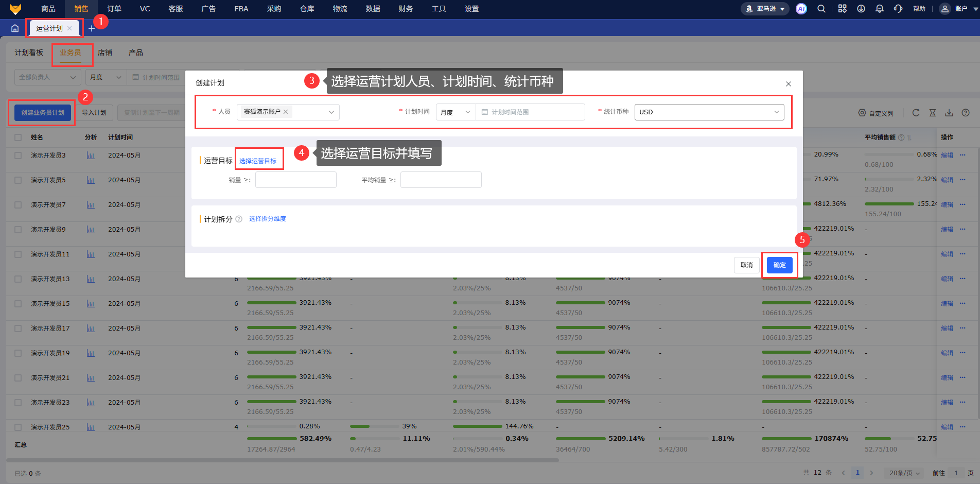
Task: Open analysis chart for 演示开发员21
Action: tap(91, 378)
